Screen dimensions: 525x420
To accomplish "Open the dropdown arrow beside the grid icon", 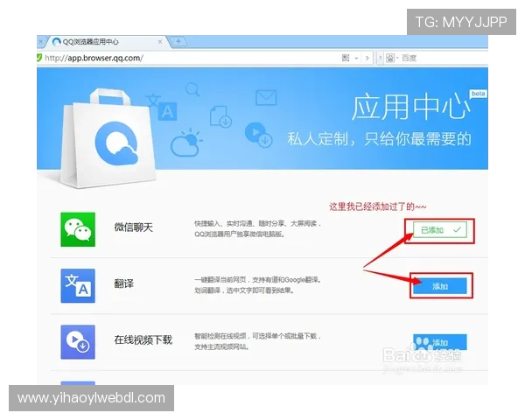I will coord(356,59).
